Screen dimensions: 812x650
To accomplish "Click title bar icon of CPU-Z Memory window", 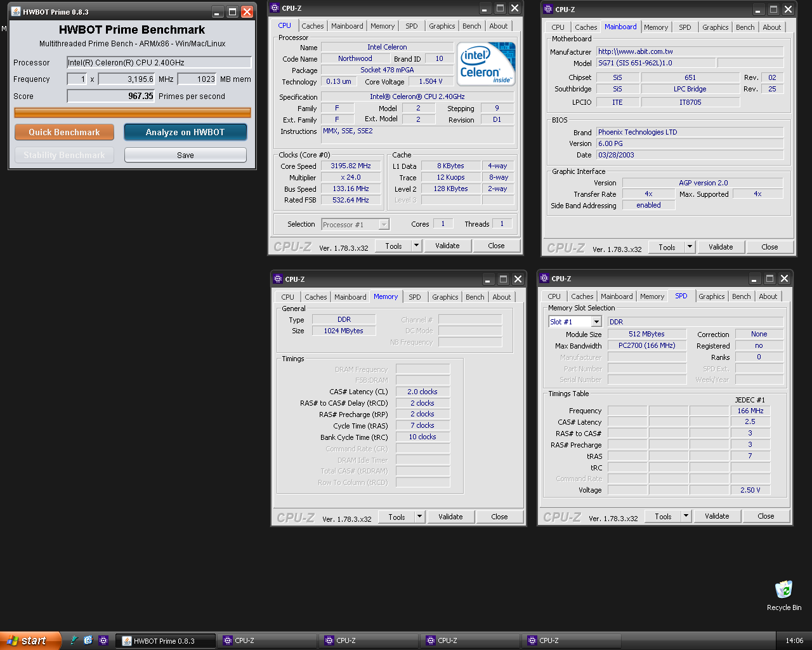I will 278,279.
